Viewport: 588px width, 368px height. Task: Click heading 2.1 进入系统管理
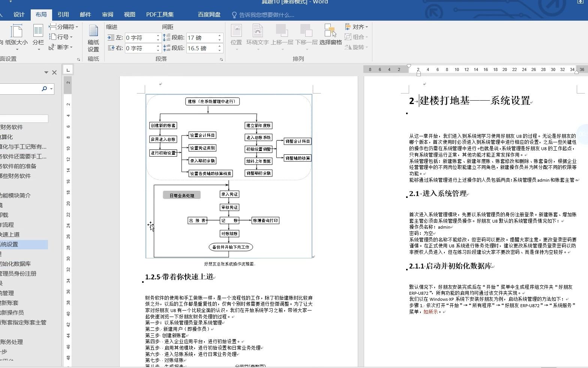point(438,194)
